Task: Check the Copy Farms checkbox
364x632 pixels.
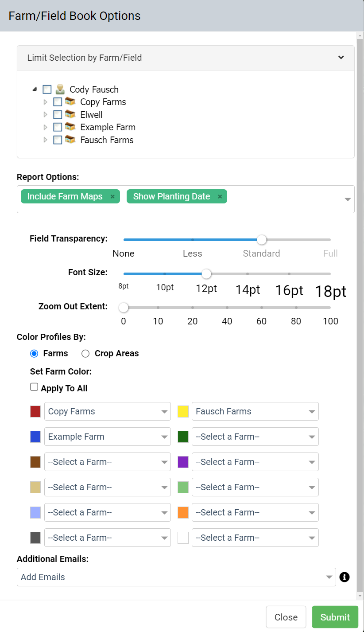Action: click(58, 102)
